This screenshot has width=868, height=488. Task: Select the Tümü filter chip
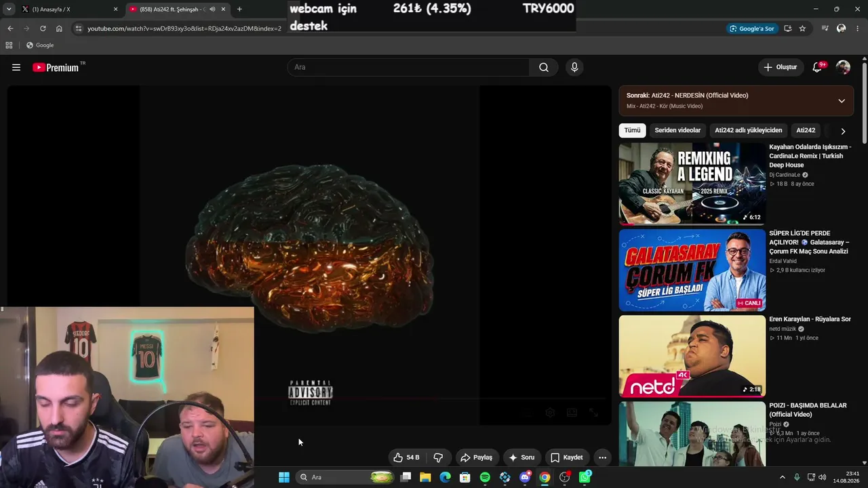(632, 130)
